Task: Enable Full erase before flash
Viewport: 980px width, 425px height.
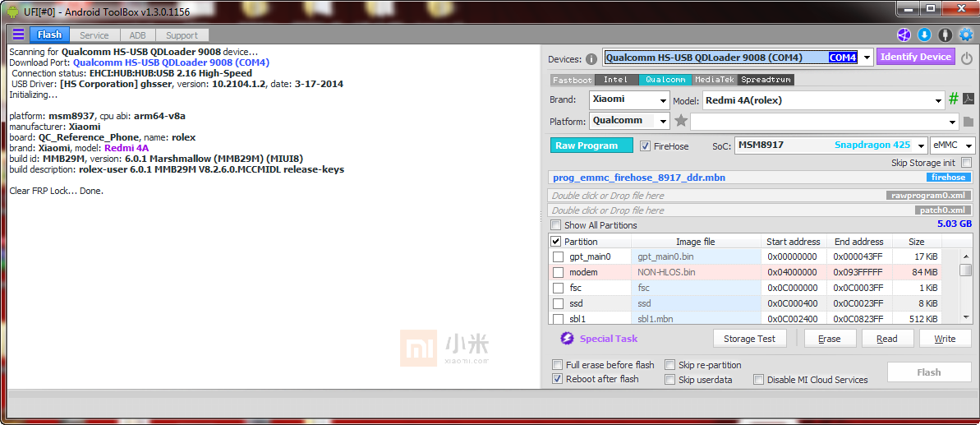Action: click(x=557, y=365)
